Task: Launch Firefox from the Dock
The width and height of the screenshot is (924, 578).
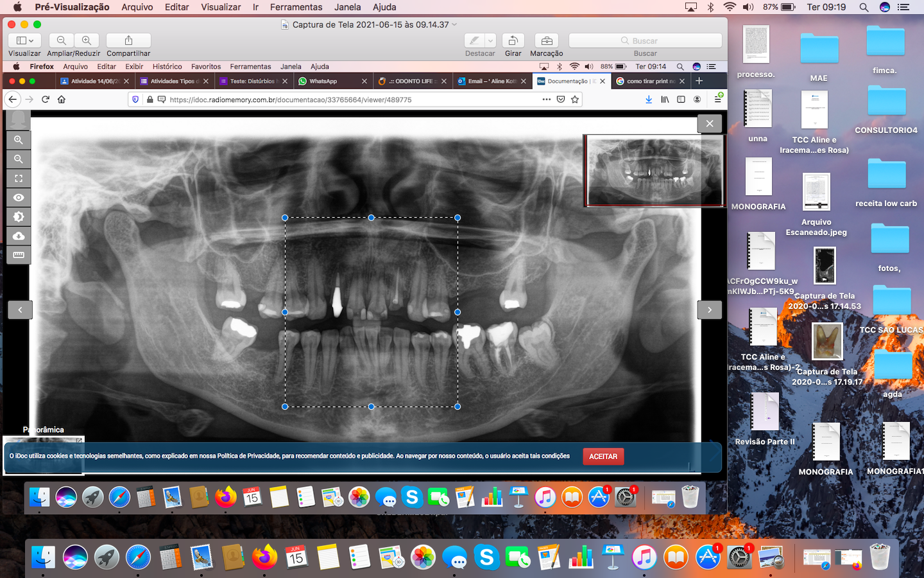Action: tap(264, 557)
